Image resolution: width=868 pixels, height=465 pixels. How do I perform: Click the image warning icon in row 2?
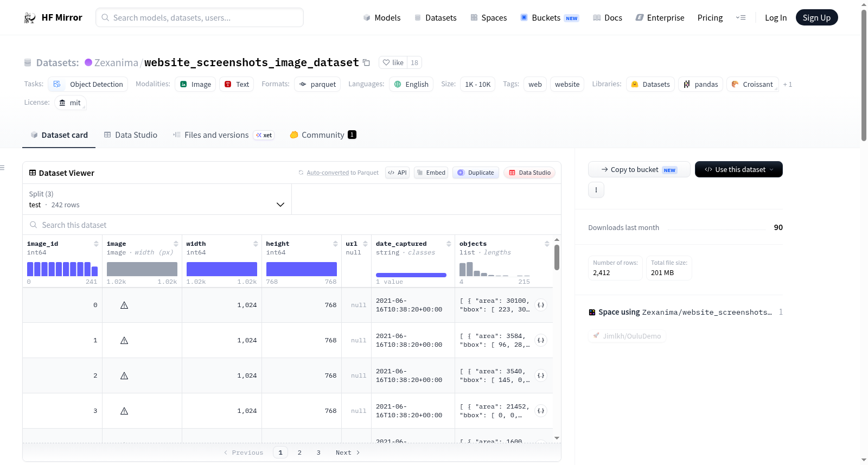pyautogui.click(x=124, y=375)
